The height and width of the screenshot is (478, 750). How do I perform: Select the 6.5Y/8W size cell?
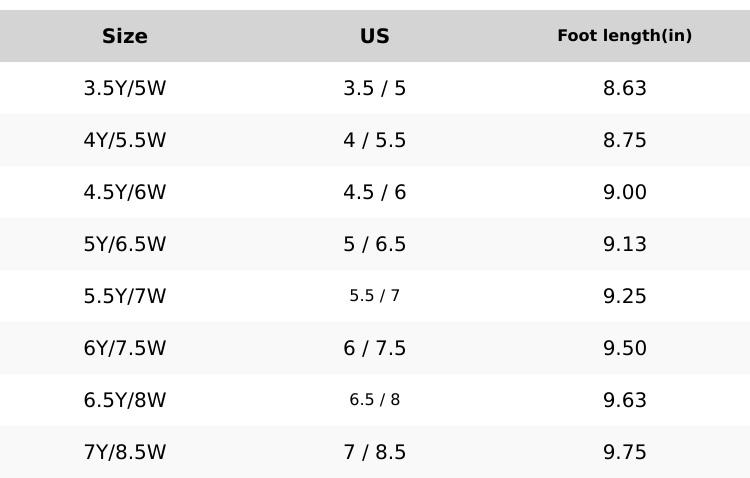point(125,400)
